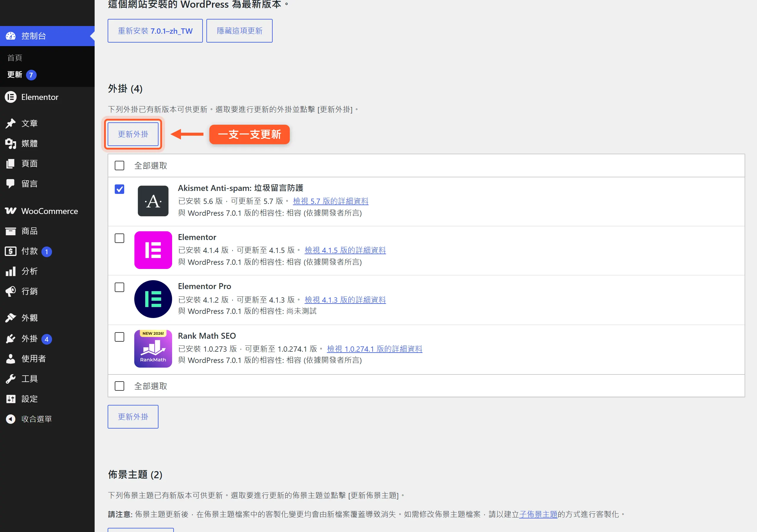
Task: Click the 工具 wrench icon
Action: [x=11, y=379]
